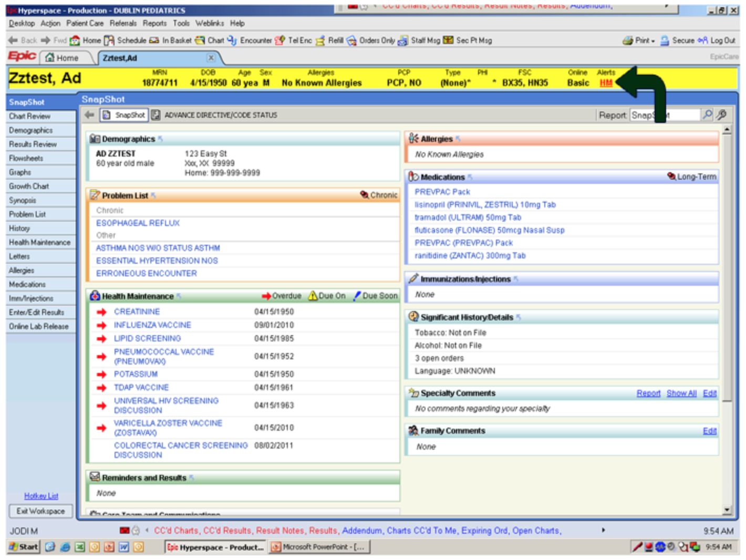Edit the Family Comments

tap(710, 431)
